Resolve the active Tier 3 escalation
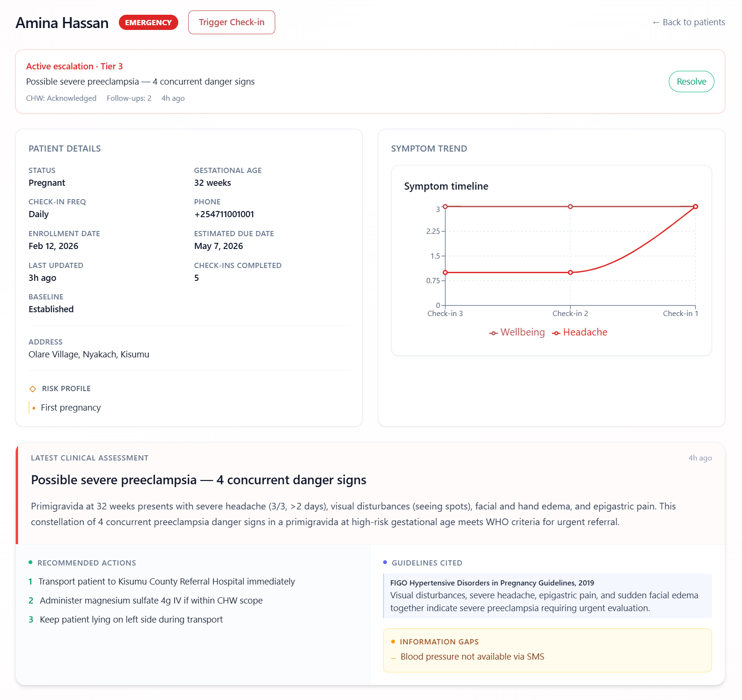Screen dimensions: 742x700 691,81
